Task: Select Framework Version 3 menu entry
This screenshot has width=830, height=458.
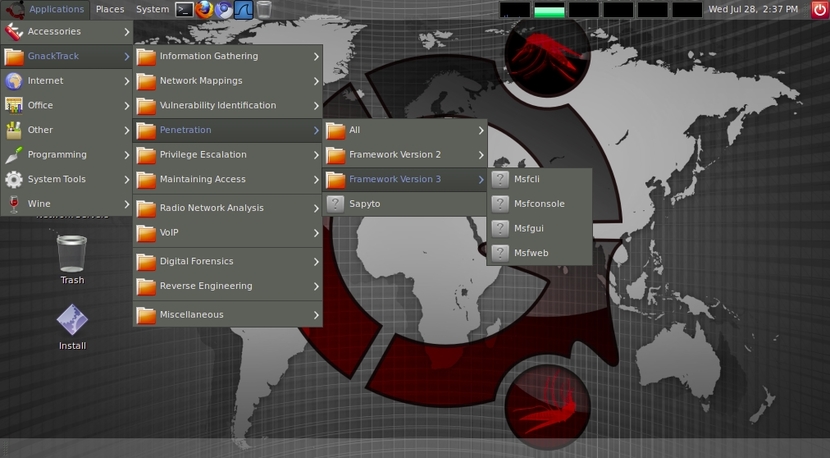Action: click(x=404, y=179)
